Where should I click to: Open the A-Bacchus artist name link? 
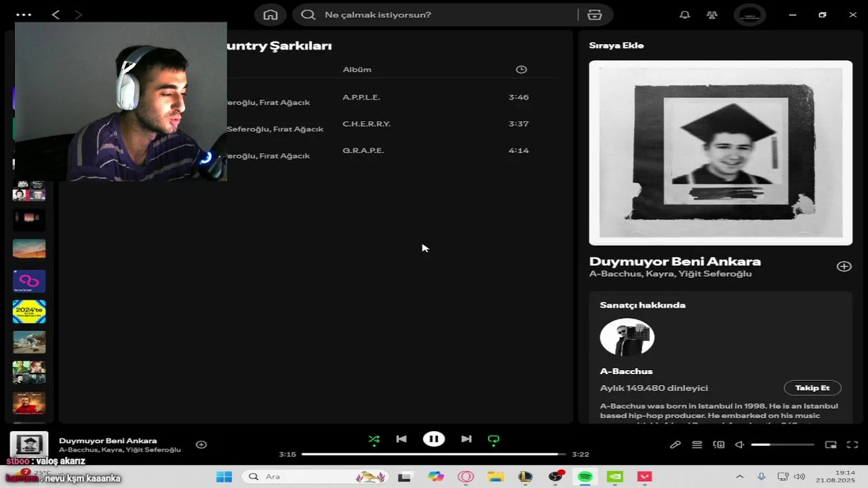point(627,371)
